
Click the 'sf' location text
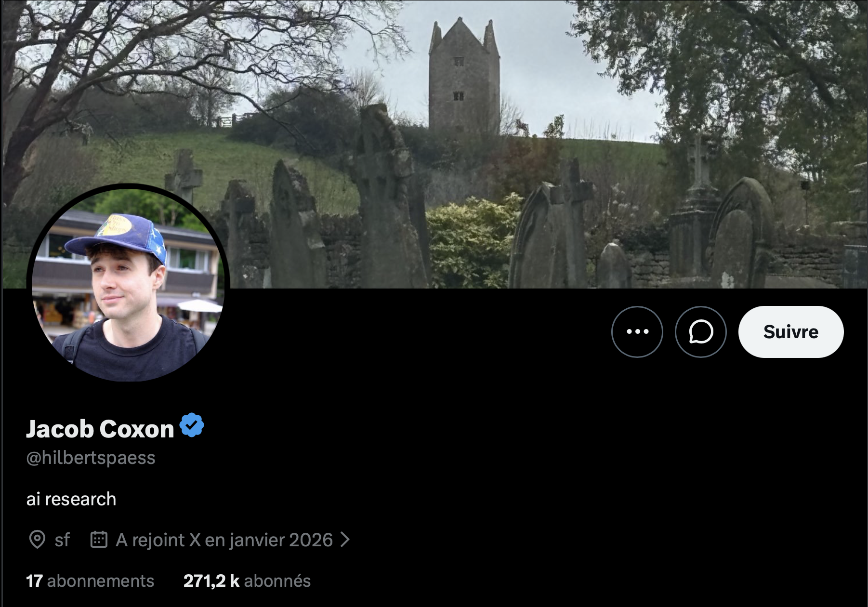coord(62,540)
